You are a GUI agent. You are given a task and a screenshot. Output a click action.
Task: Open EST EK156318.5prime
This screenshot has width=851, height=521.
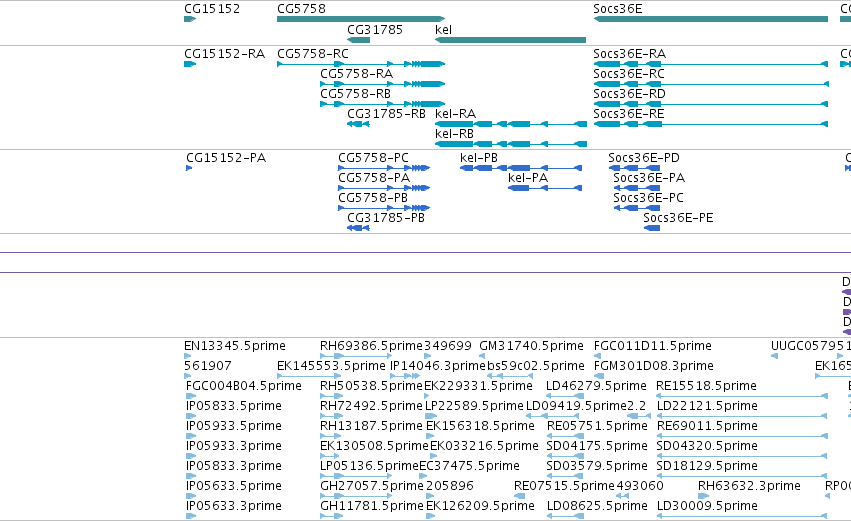(x=480, y=427)
